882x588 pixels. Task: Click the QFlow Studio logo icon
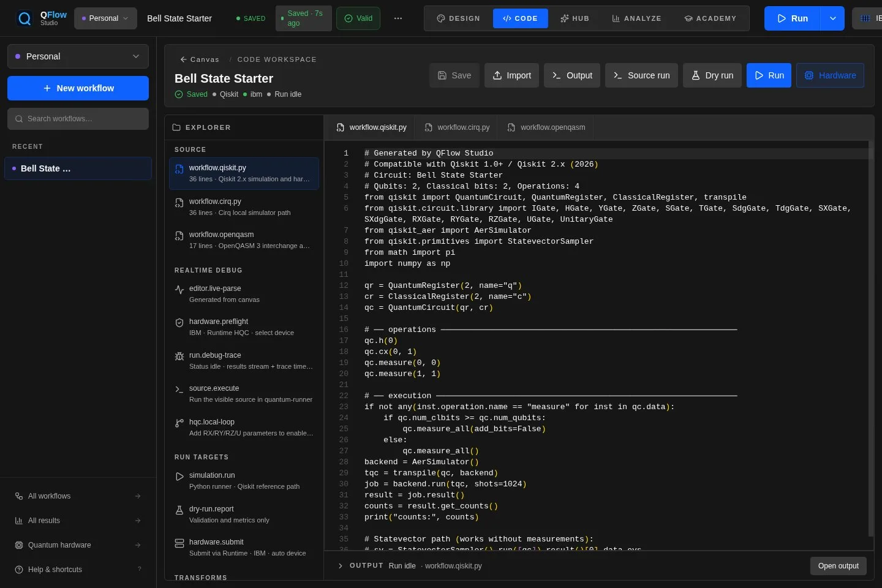point(24,18)
